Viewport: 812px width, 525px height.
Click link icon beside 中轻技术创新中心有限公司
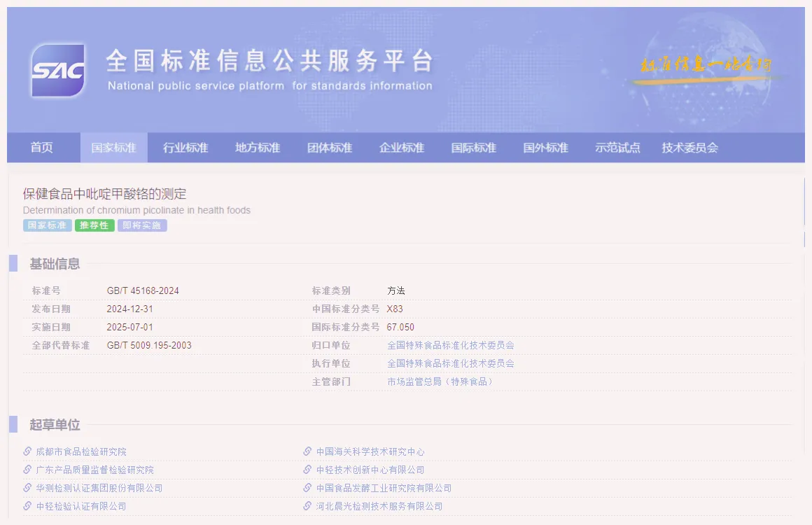click(307, 470)
